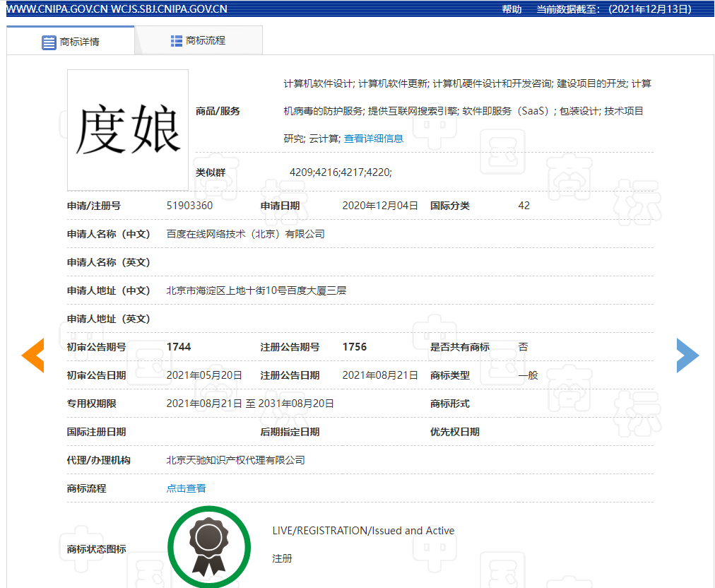The image size is (715, 588).
Task: Click the 当前数据截至 date text in header
Action: click(x=614, y=9)
